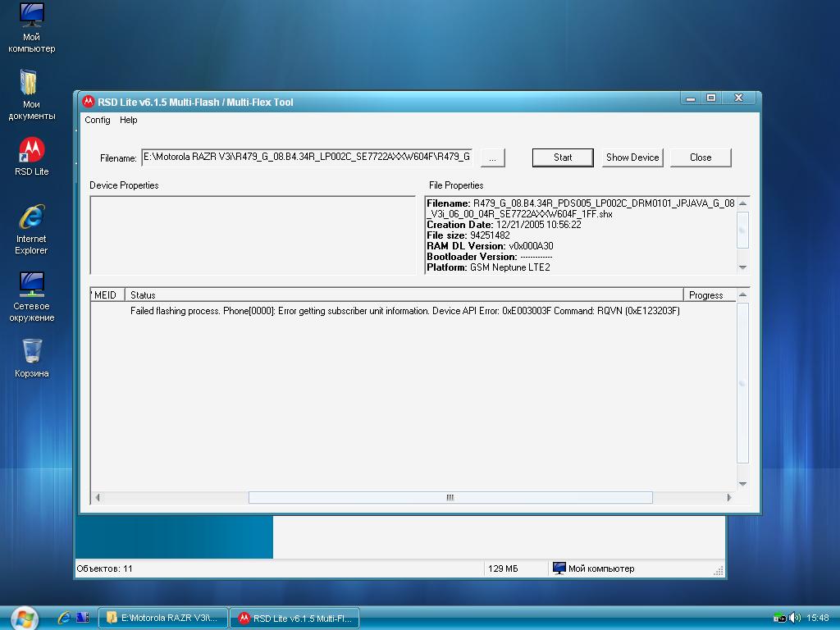Click the status list scroll up arrow
The width and height of the screenshot is (840, 630).
[x=742, y=295]
